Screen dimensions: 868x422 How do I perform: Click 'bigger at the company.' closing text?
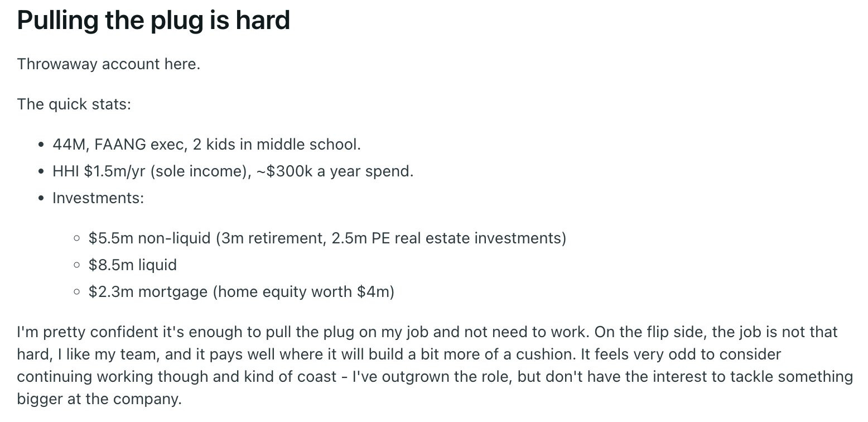[99, 400]
